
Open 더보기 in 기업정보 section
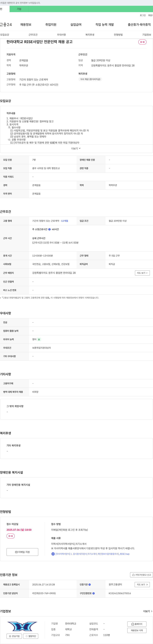point(148,611)
